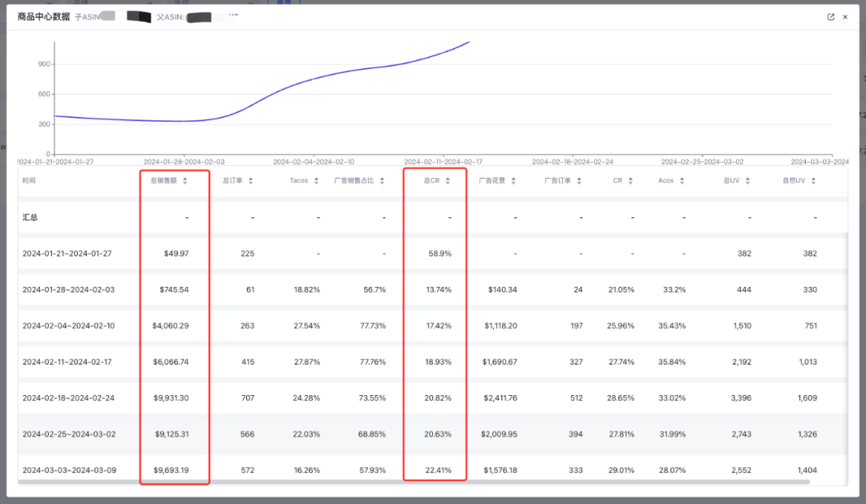Close the 商品中心数据 dialog
Viewport: 866px width, 504px height.
point(845,17)
